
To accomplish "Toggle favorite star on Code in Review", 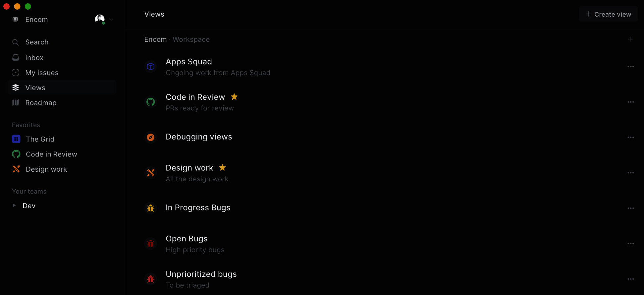I will pyautogui.click(x=234, y=97).
